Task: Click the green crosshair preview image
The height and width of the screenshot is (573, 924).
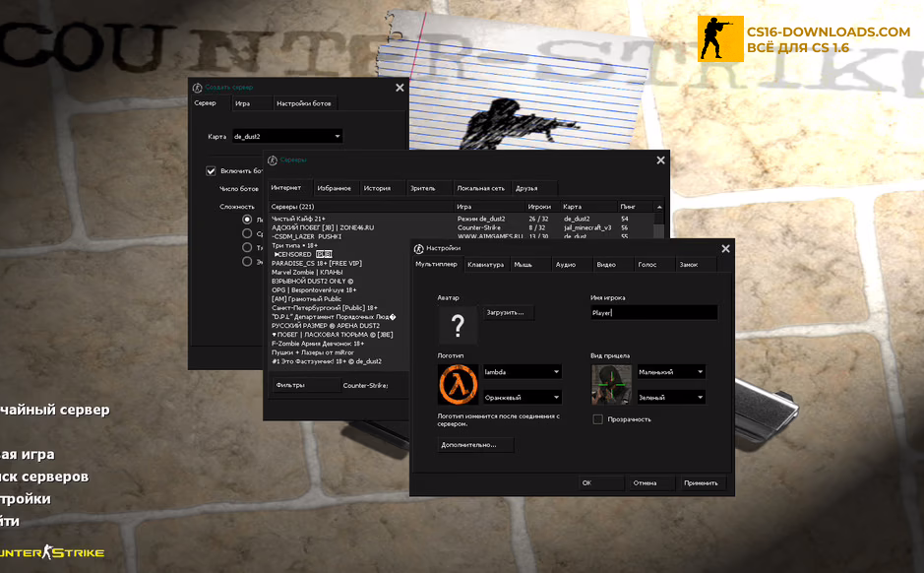Action: click(x=611, y=384)
